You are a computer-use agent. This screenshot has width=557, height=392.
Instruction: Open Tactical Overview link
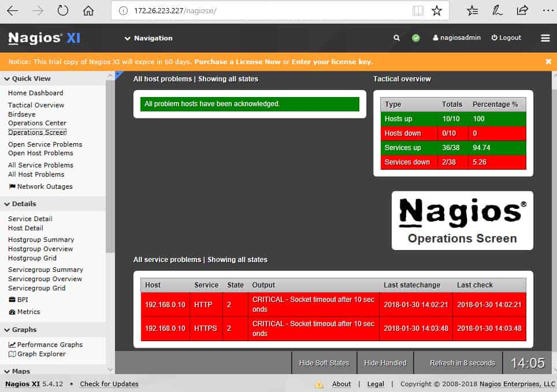coord(36,105)
